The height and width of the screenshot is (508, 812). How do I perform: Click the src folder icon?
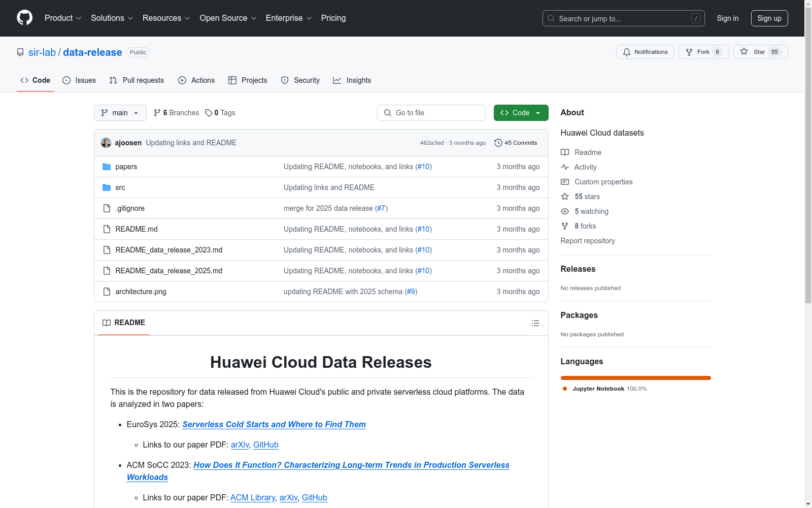pos(107,187)
